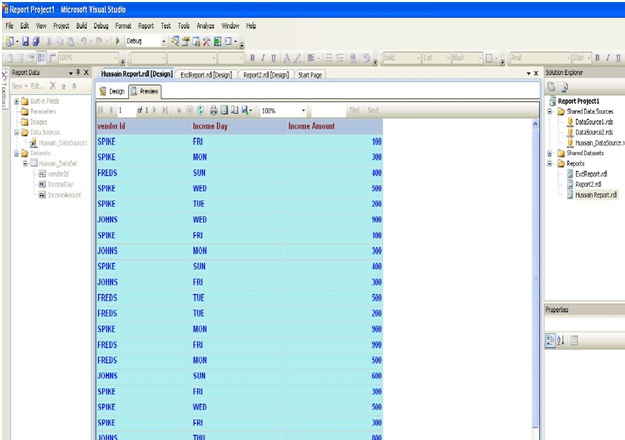Collapse Data Sources in Report Data

pyautogui.click(x=16, y=132)
